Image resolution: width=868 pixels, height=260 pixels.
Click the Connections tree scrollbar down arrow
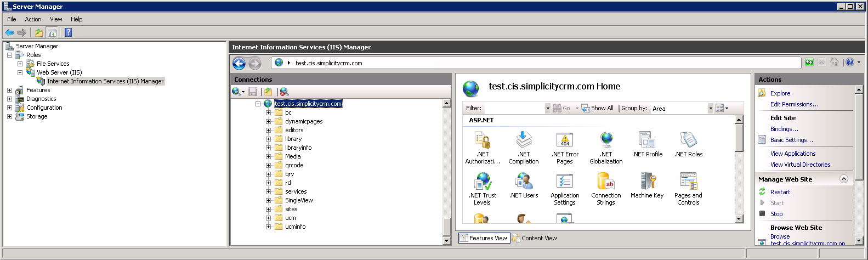pos(447,240)
